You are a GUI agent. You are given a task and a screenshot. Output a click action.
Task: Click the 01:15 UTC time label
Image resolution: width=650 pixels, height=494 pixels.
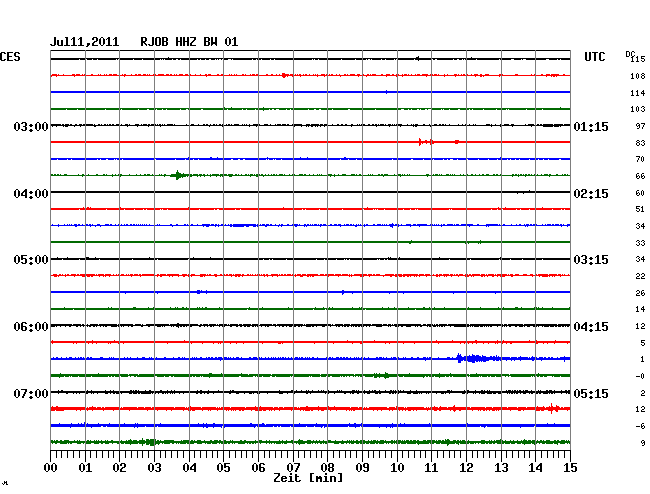pos(591,126)
